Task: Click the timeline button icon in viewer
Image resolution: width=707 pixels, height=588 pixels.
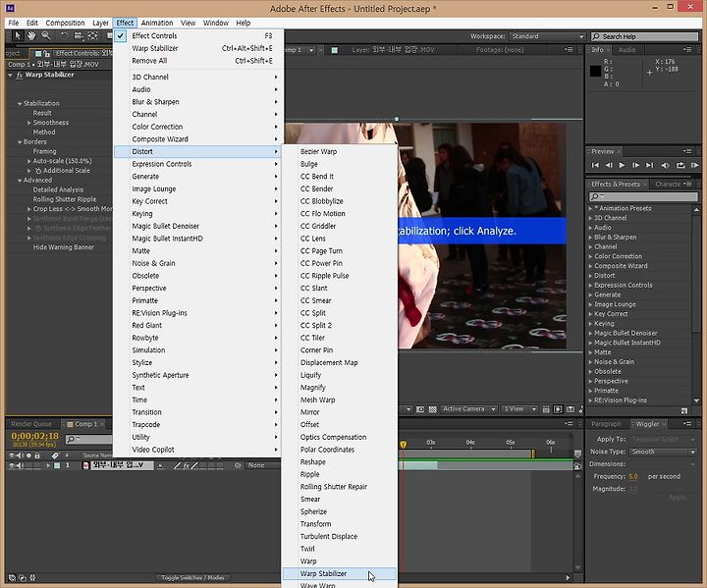Action: point(571,409)
